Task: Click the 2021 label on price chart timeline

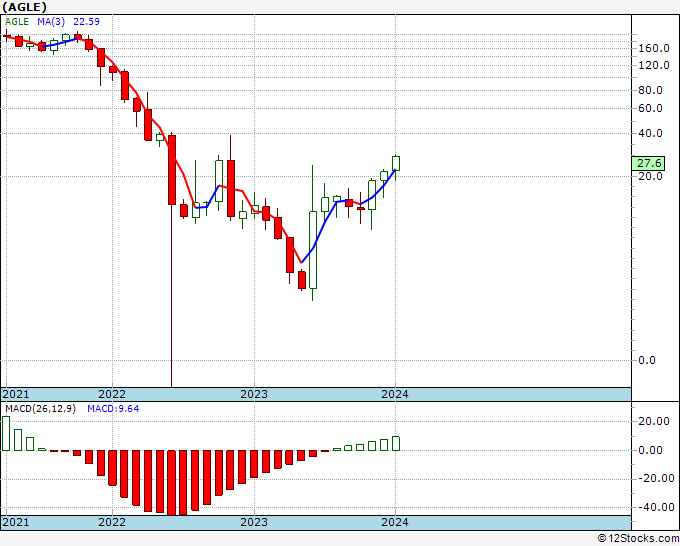Action: click(x=16, y=394)
